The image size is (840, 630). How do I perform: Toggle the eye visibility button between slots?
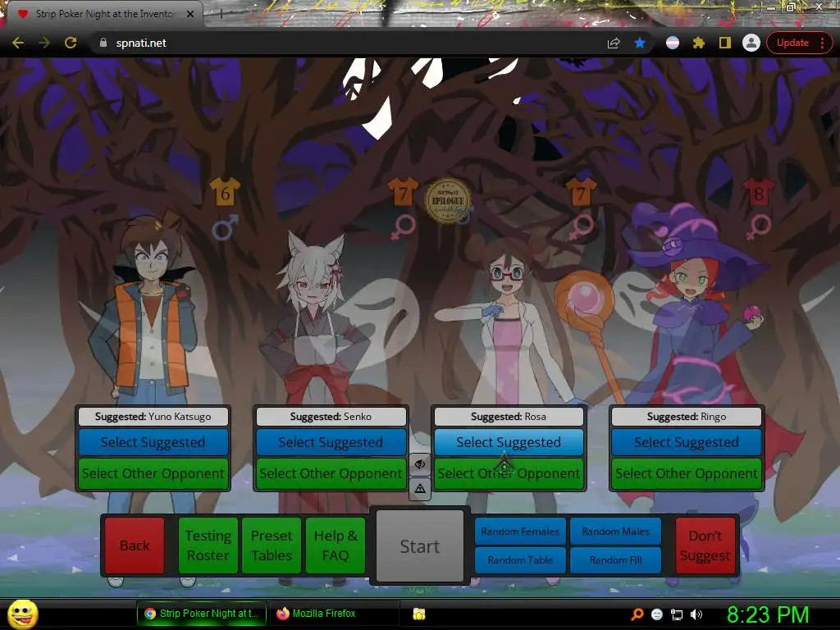(x=420, y=464)
